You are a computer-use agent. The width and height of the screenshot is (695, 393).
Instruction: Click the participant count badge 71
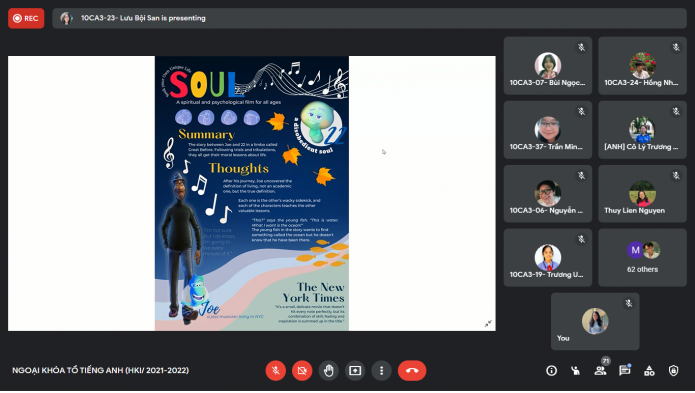point(605,361)
